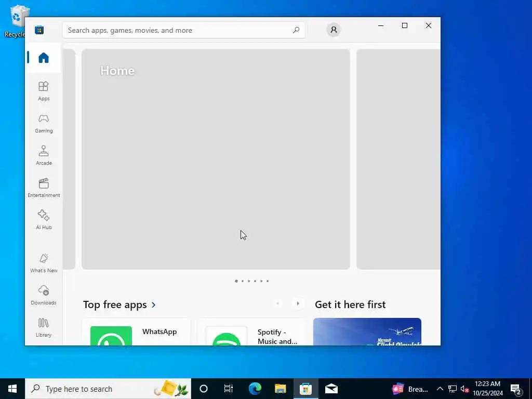This screenshot has height=399, width=532.
Task: Click the Microsoft Store taskbar icon
Action: point(305,389)
